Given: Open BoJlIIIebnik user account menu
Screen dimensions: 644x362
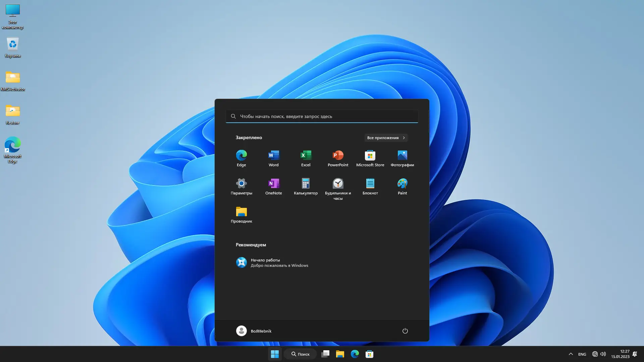Looking at the screenshot, I should pos(254,331).
